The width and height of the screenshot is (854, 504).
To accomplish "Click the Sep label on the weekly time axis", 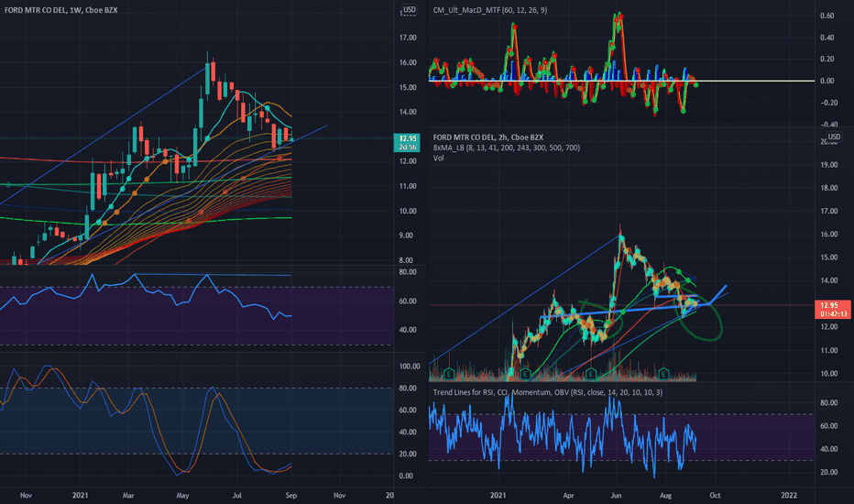I will click(290, 495).
